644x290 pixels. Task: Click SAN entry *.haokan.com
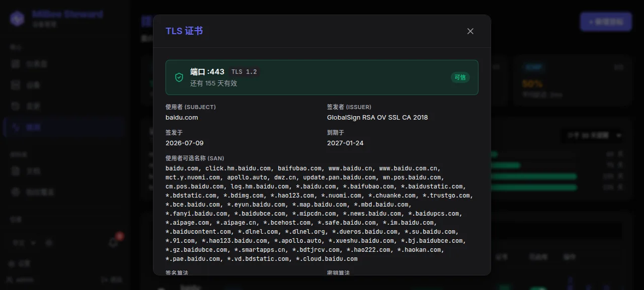(419, 250)
